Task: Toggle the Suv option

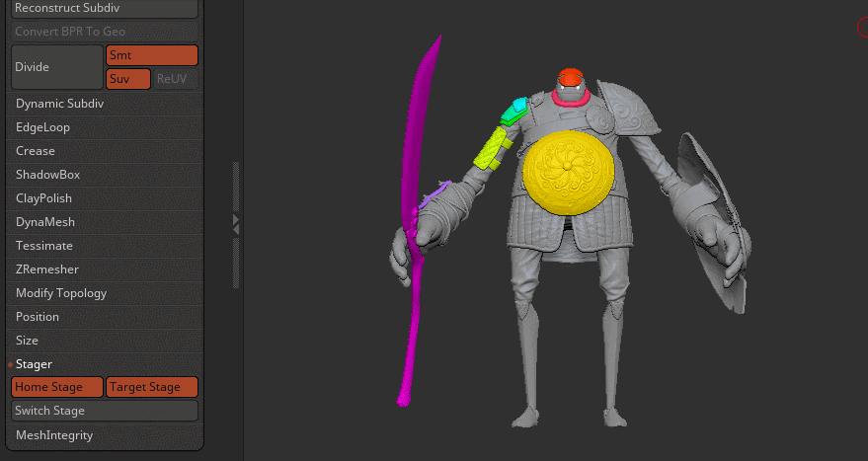Action: pyautogui.click(x=127, y=79)
